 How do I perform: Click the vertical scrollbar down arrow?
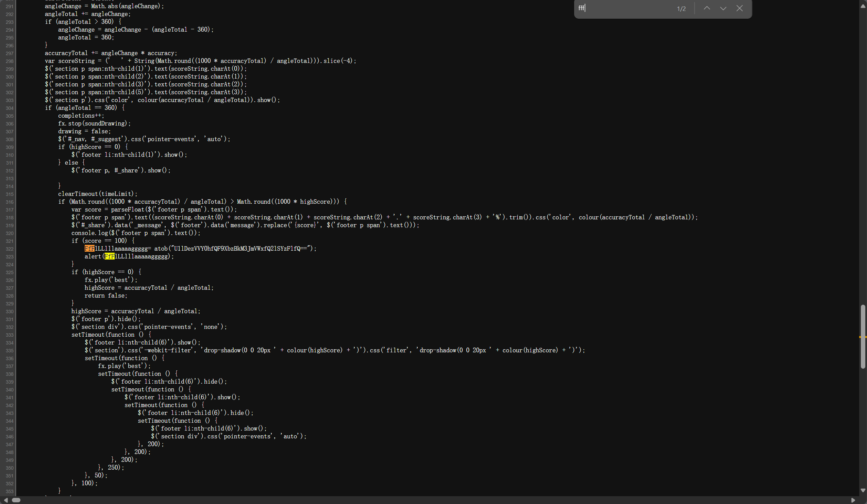pos(863,490)
